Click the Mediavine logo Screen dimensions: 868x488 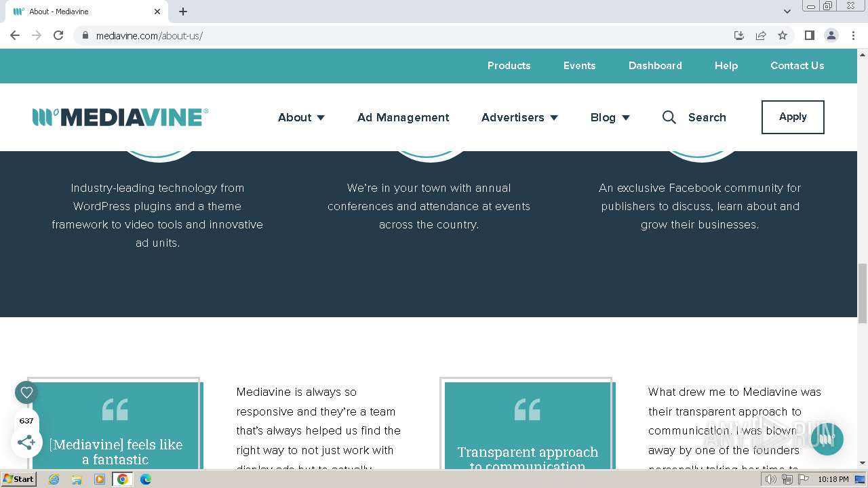pos(120,117)
